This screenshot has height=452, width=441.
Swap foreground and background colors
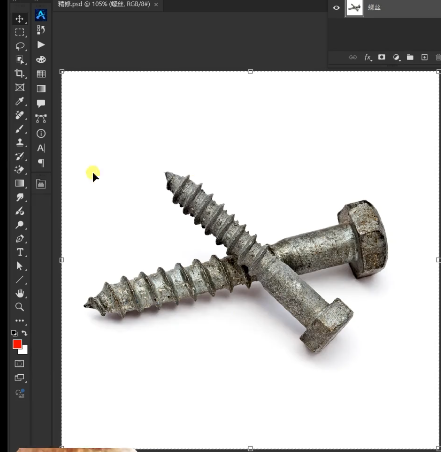[x=24, y=333]
